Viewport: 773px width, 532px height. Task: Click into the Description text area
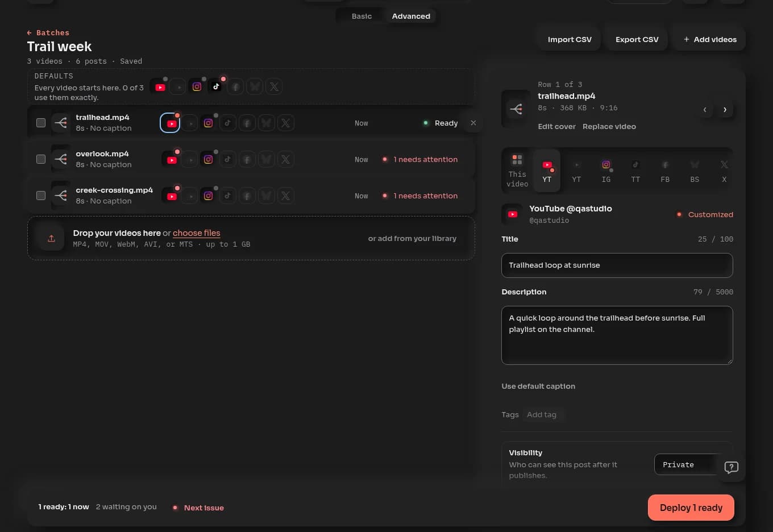(x=617, y=335)
